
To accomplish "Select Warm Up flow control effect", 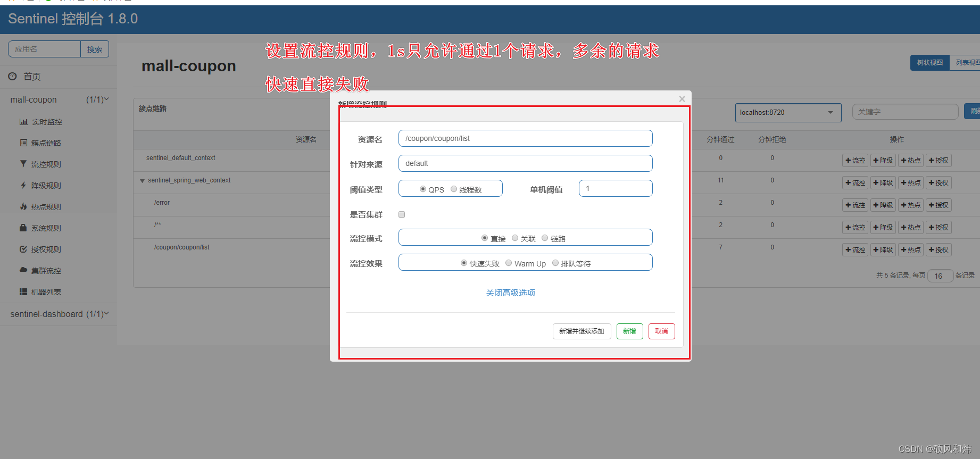I will tap(509, 263).
